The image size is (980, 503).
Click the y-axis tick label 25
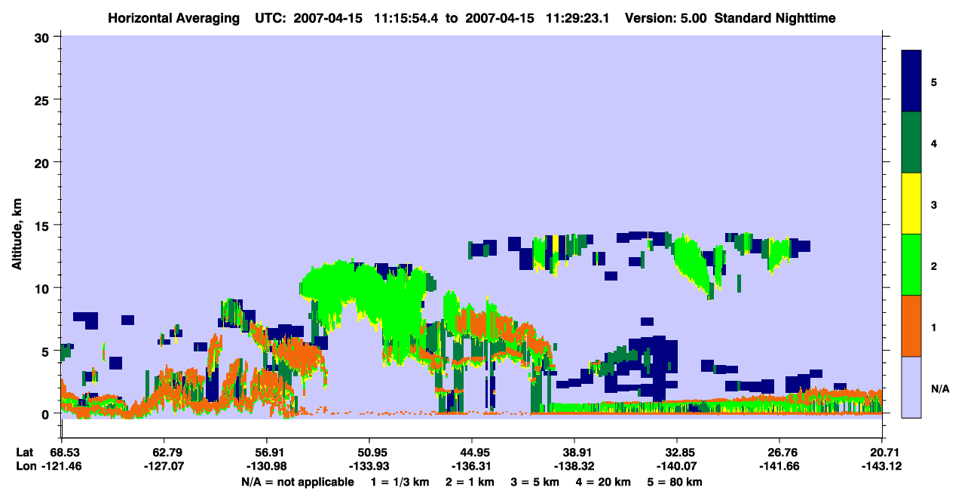tap(44, 100)
